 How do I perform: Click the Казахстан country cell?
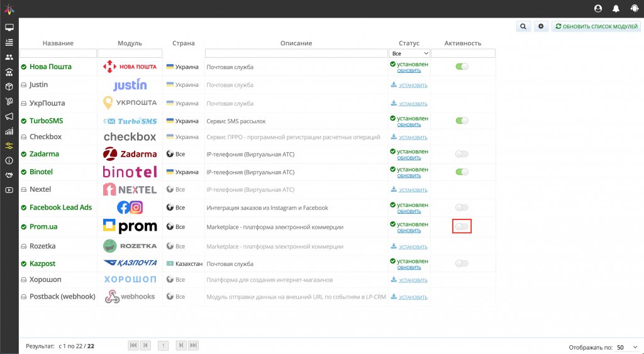click(x=184, y=263)
